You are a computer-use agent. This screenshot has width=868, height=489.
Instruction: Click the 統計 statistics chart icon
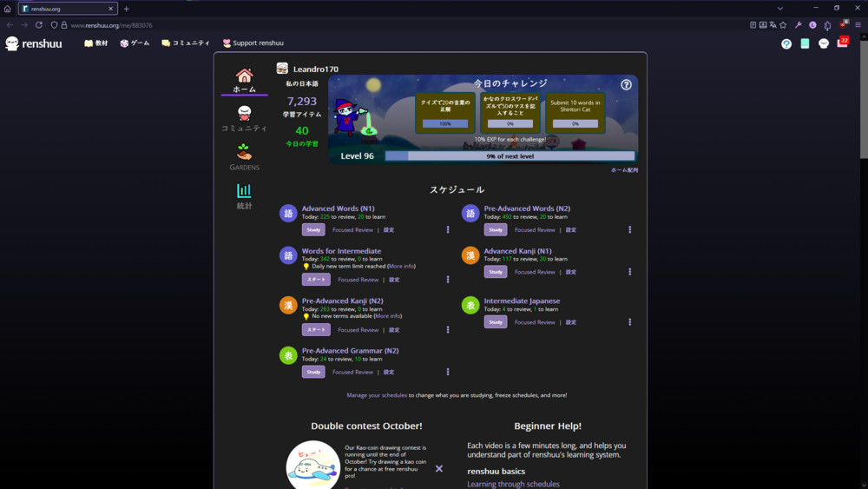click(x=244, y=191)
